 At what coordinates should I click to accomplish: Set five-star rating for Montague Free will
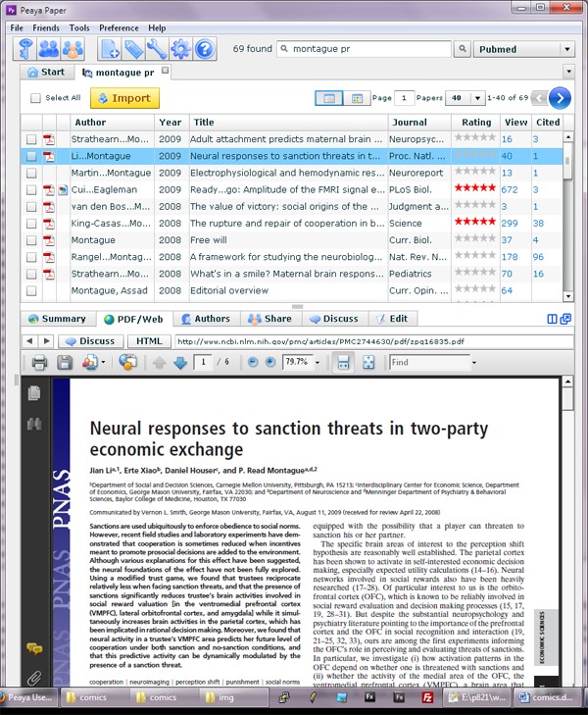coord(491,238)
